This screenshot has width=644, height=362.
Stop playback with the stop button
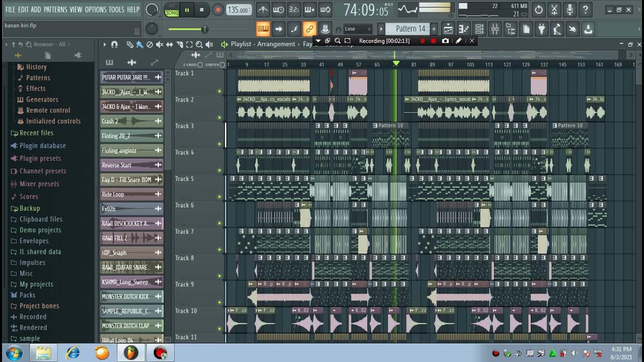[202, 10]
